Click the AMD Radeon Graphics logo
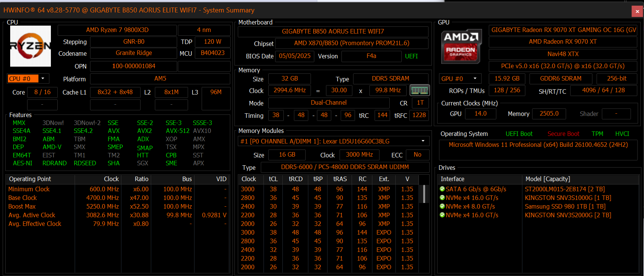644x276 pixels. [461, 47]
